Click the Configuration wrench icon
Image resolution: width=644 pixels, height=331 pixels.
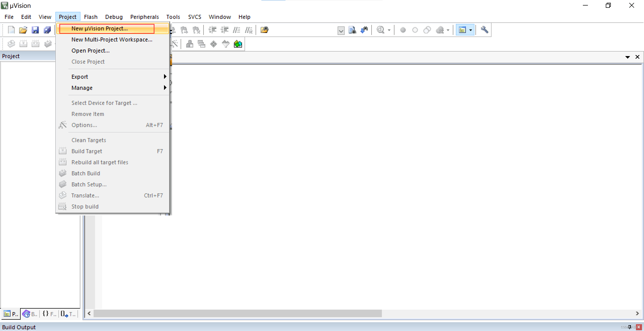pyautogui.click(x=485, y=30)
